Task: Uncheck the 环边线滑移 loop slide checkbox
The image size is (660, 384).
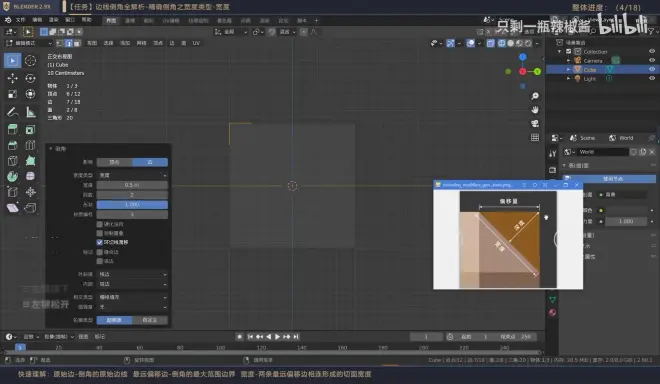Action: click(100, 242)
